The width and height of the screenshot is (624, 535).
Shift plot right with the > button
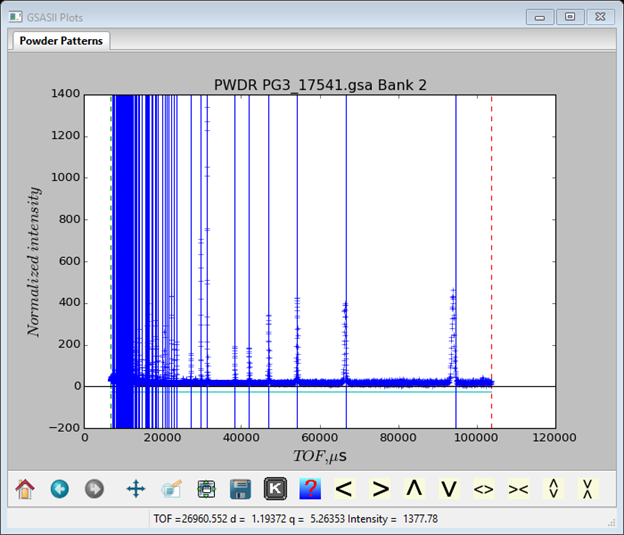click(380, 489)
